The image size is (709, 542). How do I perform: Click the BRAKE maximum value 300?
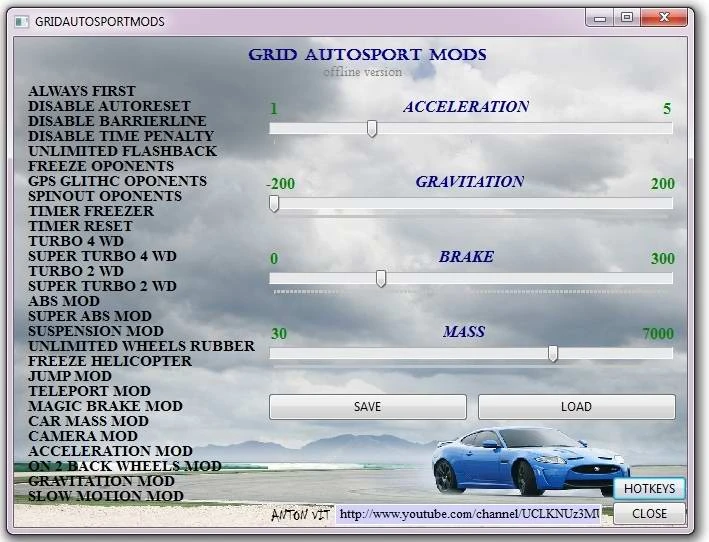coord(662,258)
